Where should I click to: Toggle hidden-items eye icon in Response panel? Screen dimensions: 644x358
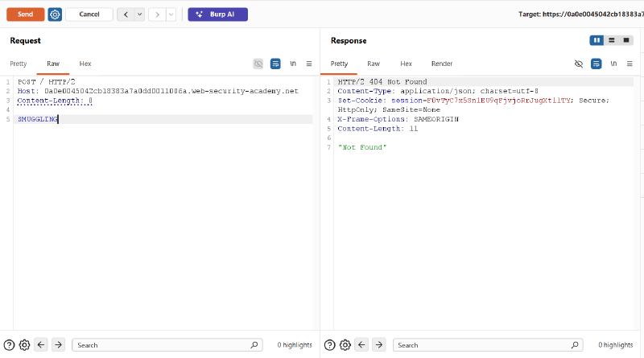579,64
